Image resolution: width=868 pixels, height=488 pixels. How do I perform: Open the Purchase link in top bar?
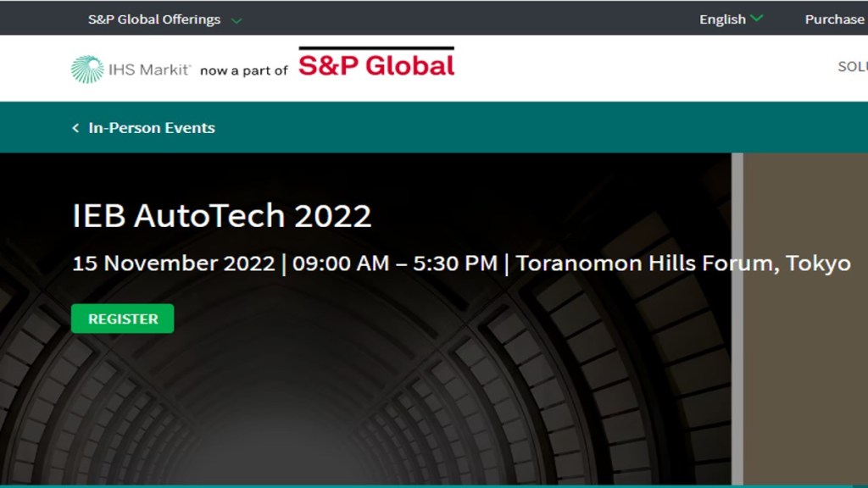(834, 19)
